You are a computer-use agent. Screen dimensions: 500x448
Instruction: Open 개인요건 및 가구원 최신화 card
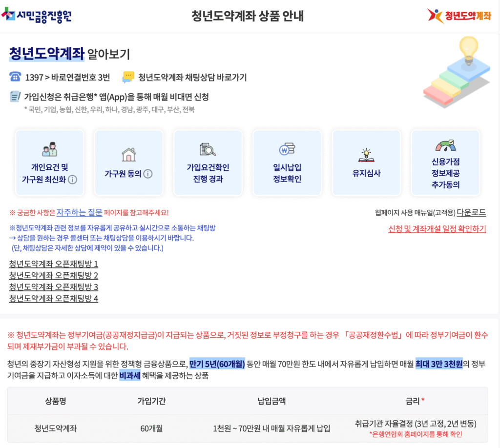pos(49,163)
